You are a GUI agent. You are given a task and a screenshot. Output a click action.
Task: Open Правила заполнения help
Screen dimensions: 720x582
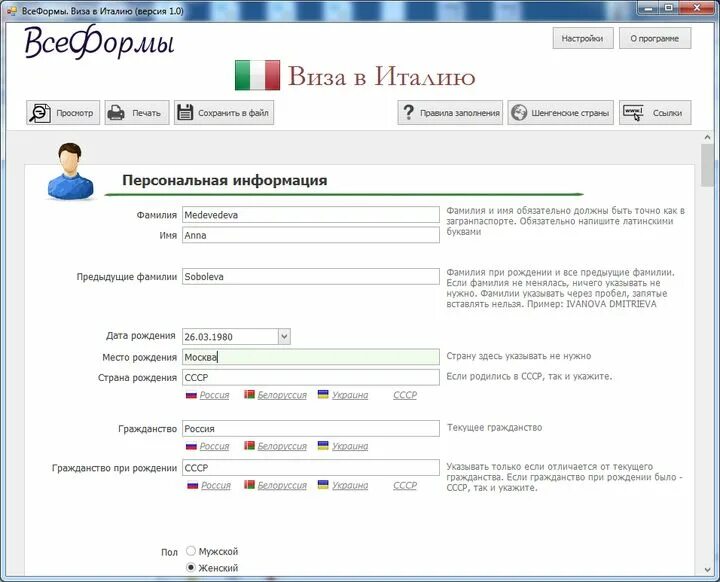pyautogui.click(x=450, y=113)
